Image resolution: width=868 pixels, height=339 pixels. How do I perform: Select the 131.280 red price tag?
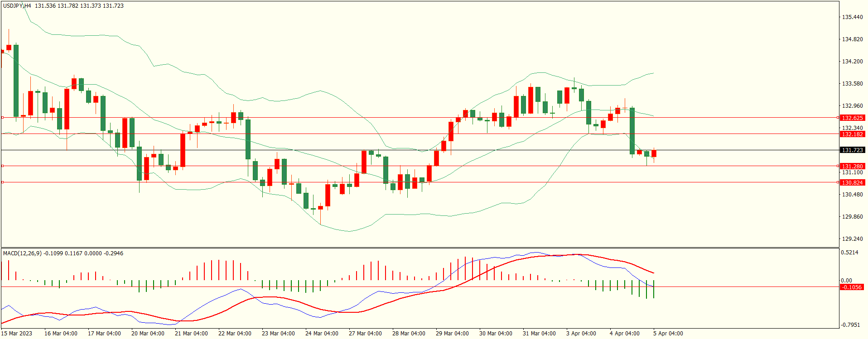(x=852, y=166)
